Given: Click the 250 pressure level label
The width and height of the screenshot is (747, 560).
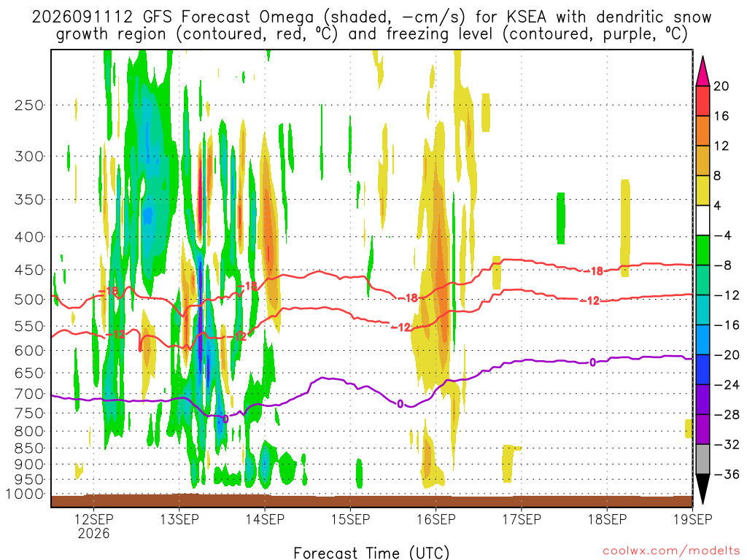Looking at the screenshot, I should 29,105.
